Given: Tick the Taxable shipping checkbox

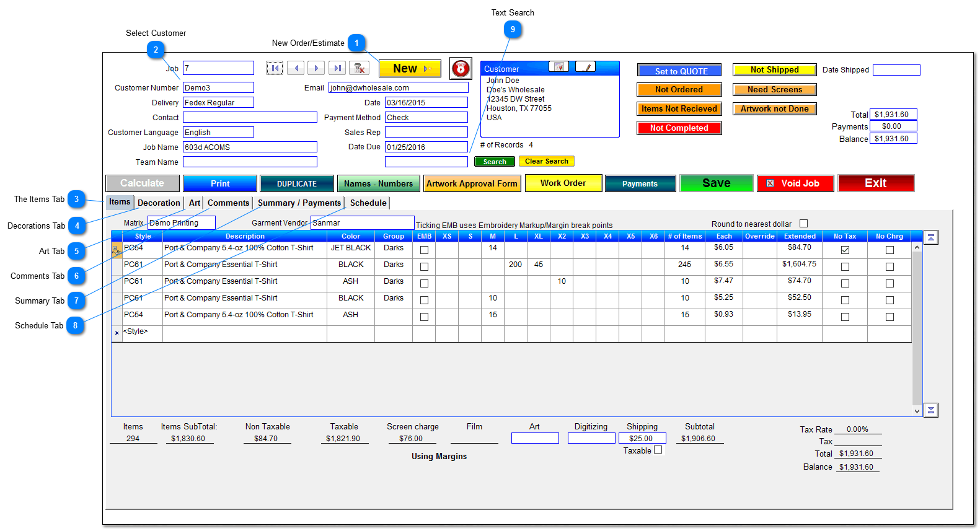Looking at the screenshot, I should [658, 450].
